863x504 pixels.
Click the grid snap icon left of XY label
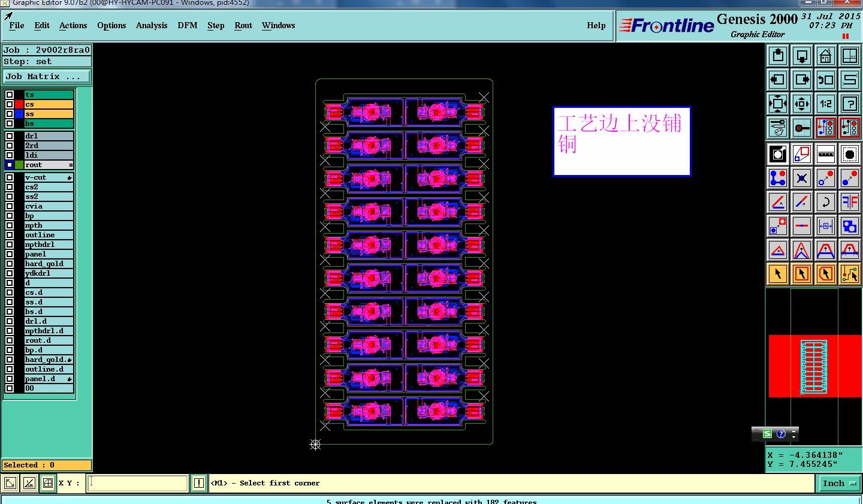tap(48, 483)
